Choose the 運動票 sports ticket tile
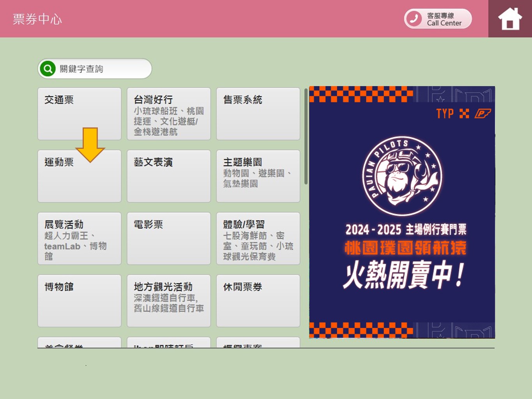This screenshot has width=532, height=399. 80,176
